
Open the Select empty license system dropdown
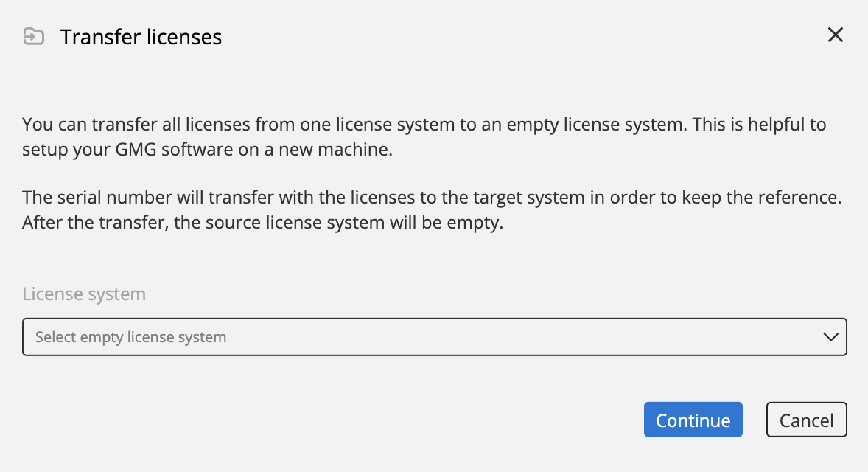pos(435,337)
